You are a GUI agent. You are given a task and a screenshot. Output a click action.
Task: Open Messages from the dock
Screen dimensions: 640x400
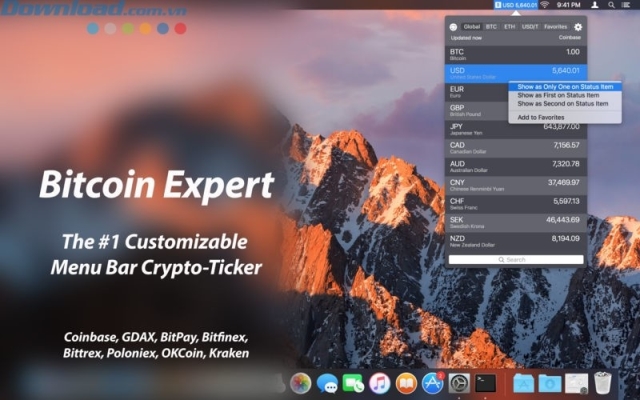[x=327, y=384]
